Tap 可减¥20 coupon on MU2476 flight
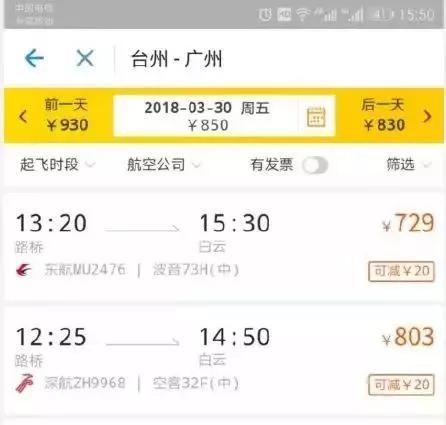Image resolution: width=446 pixels, height=425 pixels. (401, 271)
